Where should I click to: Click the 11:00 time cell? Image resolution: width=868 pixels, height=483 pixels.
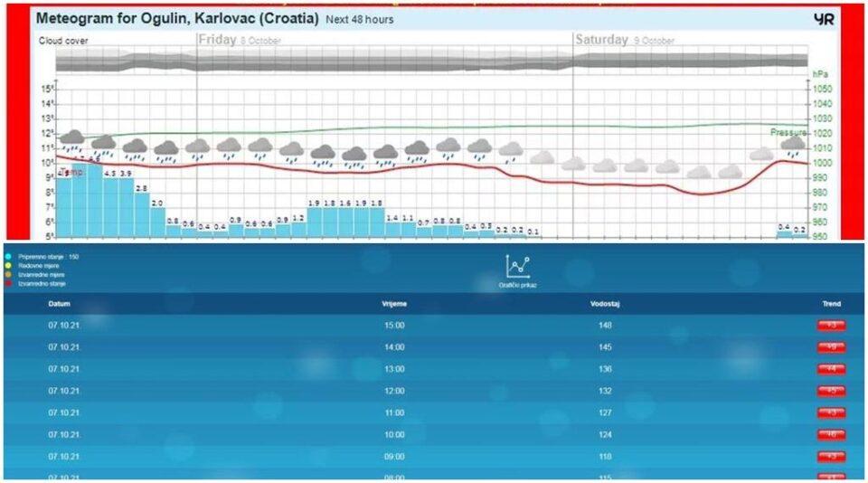tap(394, 412)
